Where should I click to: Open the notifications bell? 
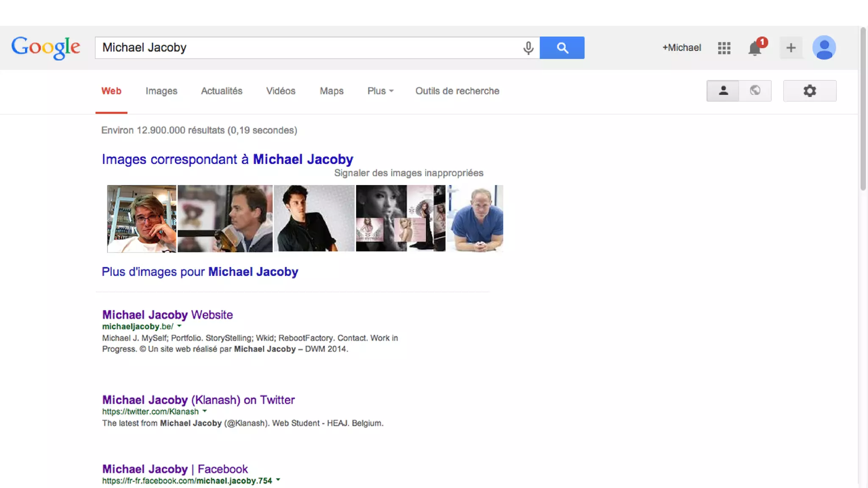(755, 48)
